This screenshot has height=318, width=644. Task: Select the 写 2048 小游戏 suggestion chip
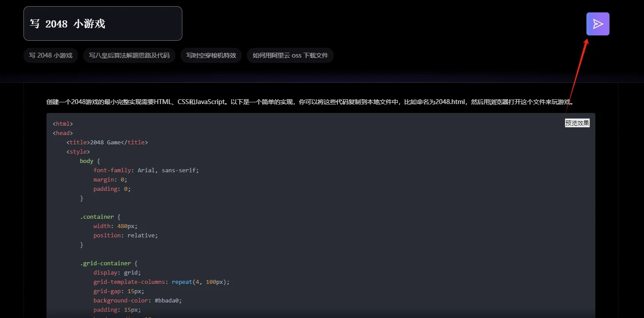tap(50, 55)
